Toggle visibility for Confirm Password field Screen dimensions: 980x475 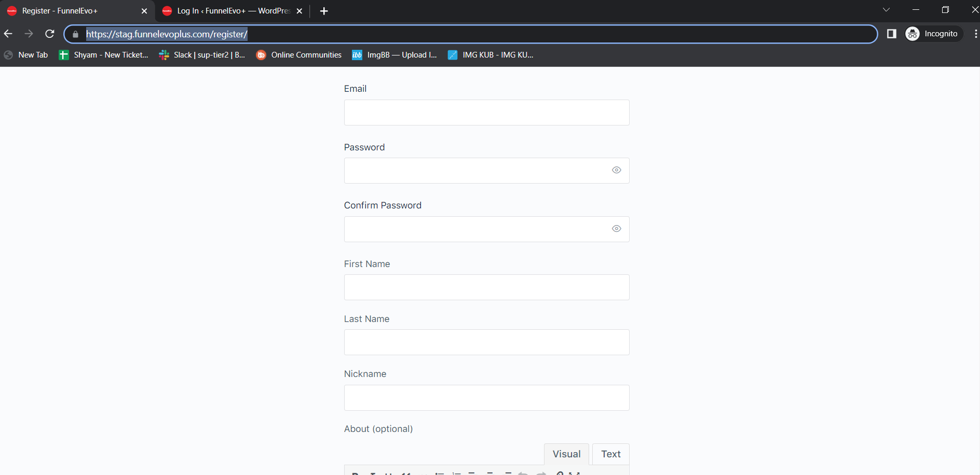pos(616,229)
